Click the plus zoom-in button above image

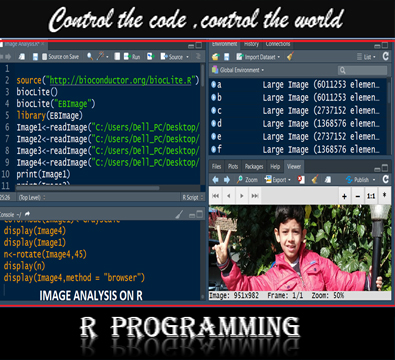[344, 196]
